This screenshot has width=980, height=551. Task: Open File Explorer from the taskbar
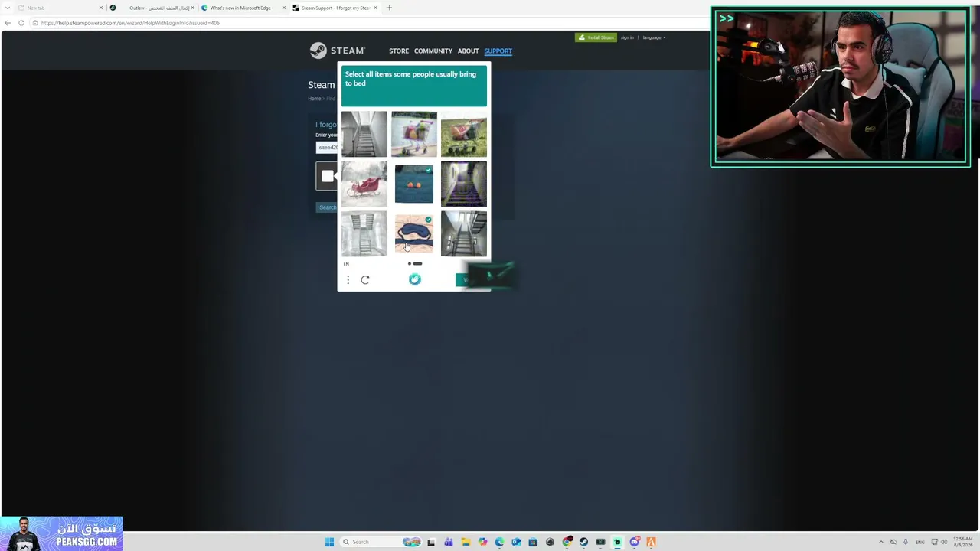(x=465, y=542)
